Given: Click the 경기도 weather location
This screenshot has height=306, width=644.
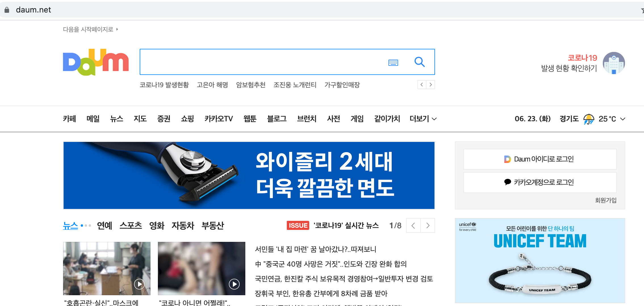Looking at the screenshot, I should tap(569, 119).
